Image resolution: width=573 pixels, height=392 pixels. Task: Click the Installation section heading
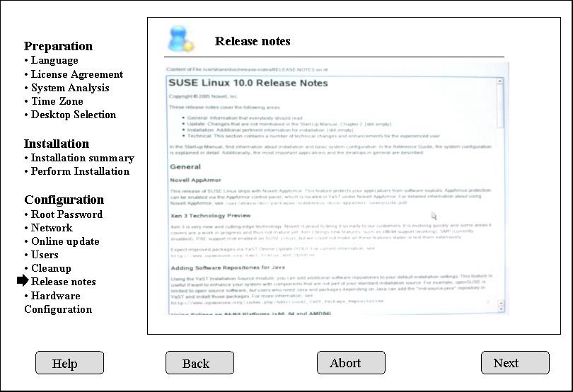coord(57,144)
